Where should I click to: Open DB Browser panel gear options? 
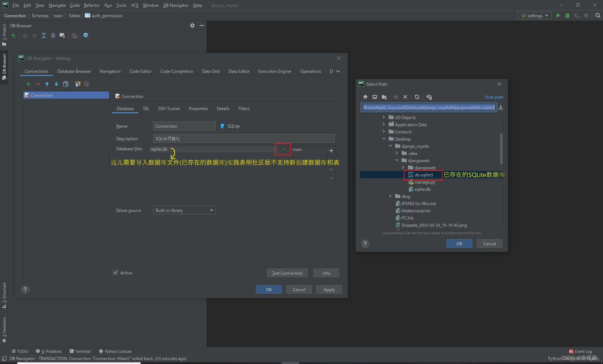click(x=192, y=25)
